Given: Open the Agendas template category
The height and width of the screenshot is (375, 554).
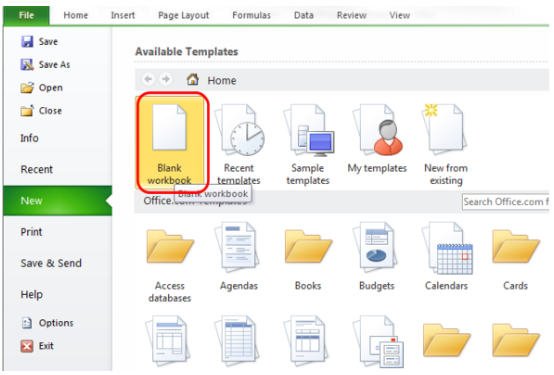Looking at the screenshot, I should [239, 256].
